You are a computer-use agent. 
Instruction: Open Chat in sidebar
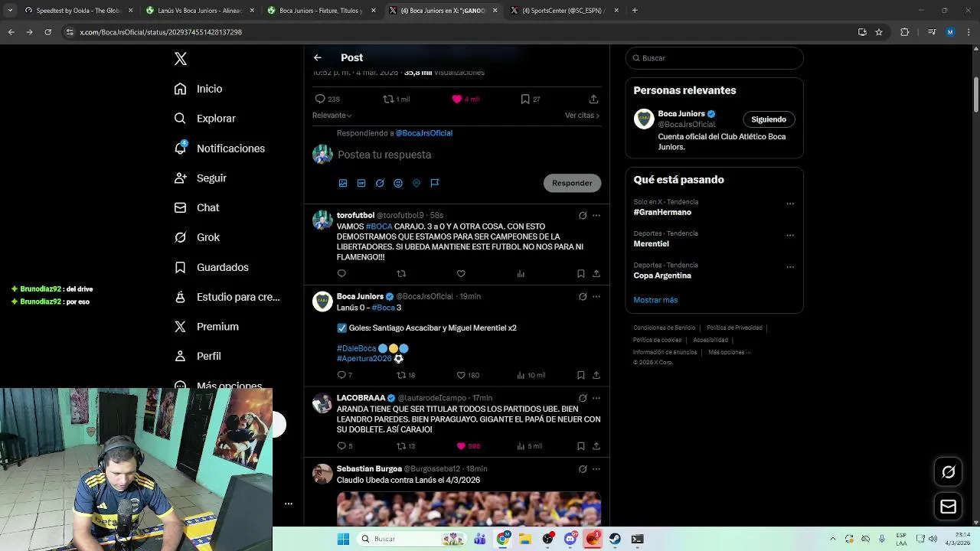click(196, 207)
